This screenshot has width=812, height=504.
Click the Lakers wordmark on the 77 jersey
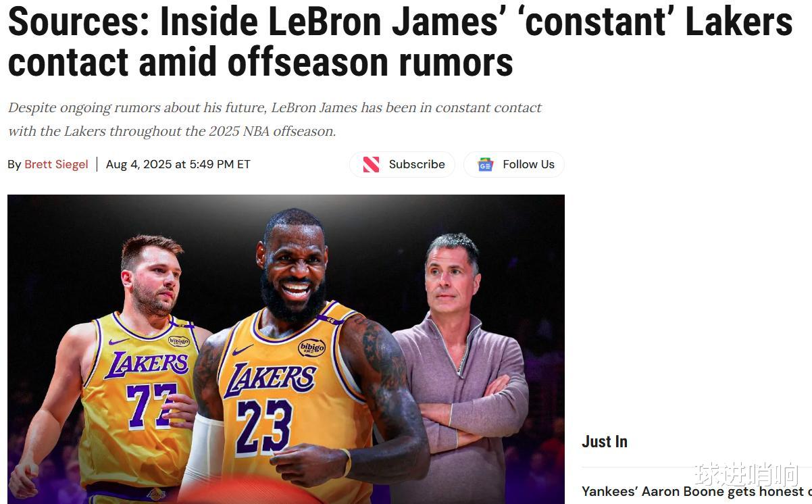coord(147,364)
